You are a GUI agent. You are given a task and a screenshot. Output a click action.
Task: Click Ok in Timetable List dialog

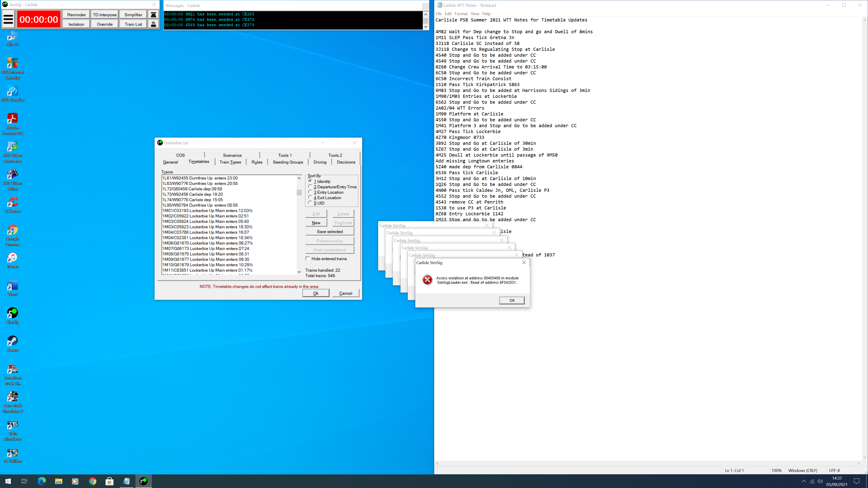coord(316,293)
